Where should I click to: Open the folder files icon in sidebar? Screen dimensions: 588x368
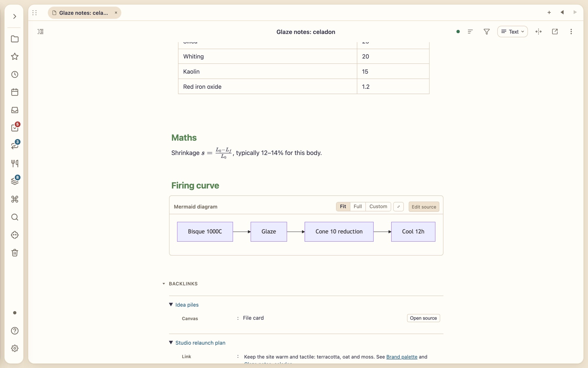click(x=15, y=39)
